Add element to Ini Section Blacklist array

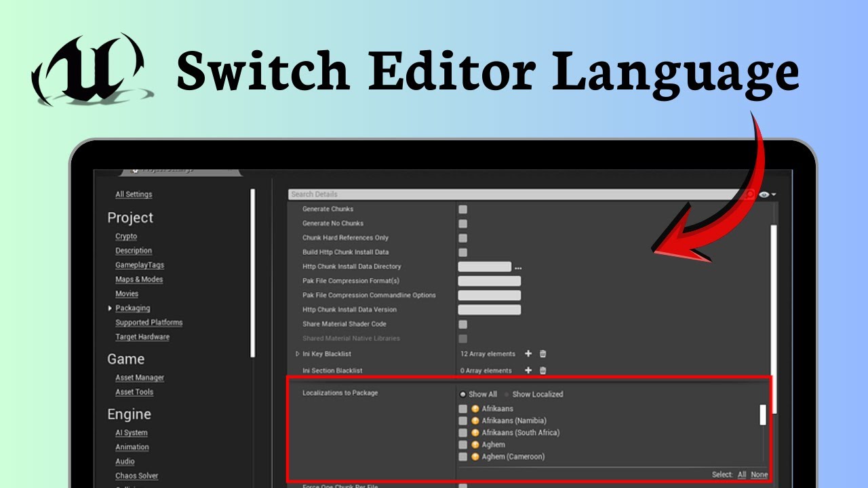(528, 370)
